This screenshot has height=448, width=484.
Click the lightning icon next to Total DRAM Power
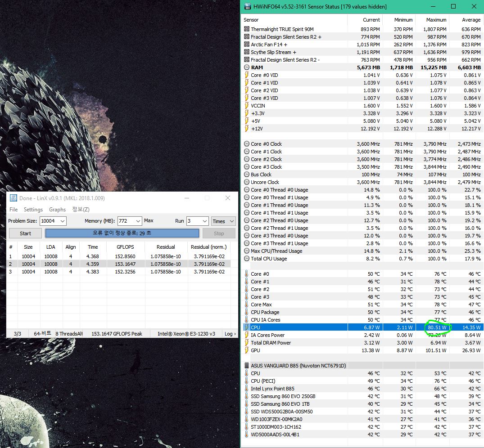(x=247, y=343)
